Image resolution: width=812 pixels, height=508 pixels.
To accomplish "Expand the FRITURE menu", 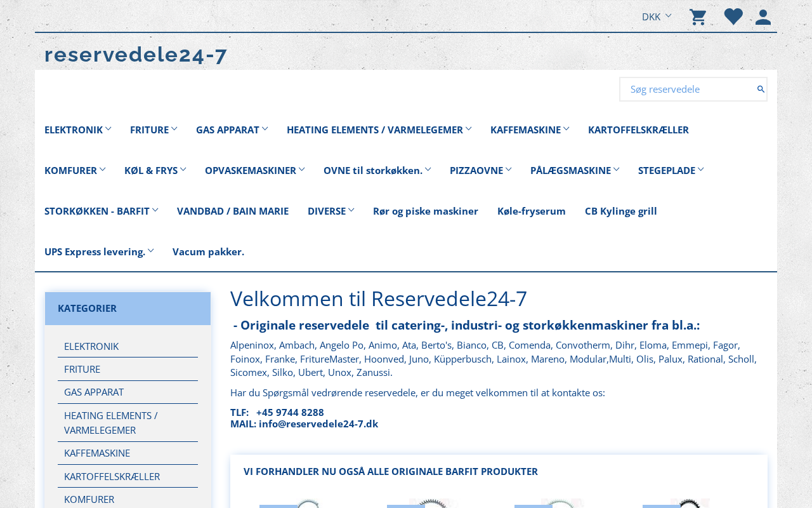I will [x=154, y=130].
